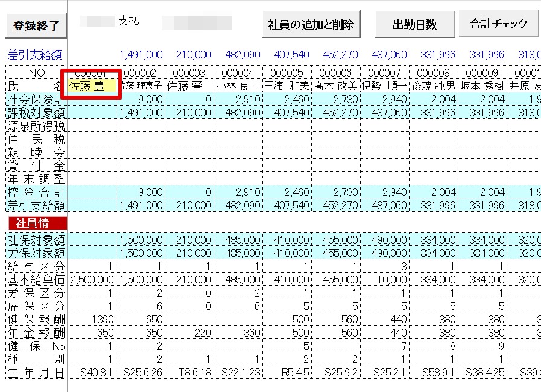Click birthdate cell R5.4.5

pos(287,373)
